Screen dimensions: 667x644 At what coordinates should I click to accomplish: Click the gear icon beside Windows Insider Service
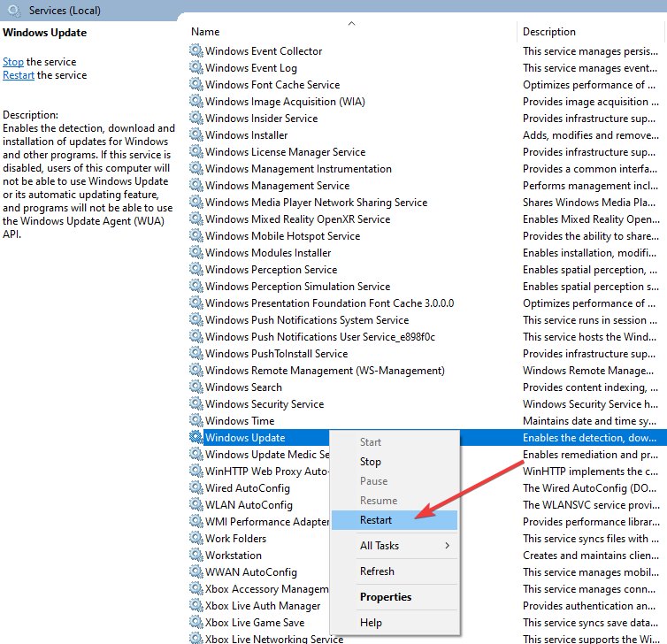pos(195,118)
